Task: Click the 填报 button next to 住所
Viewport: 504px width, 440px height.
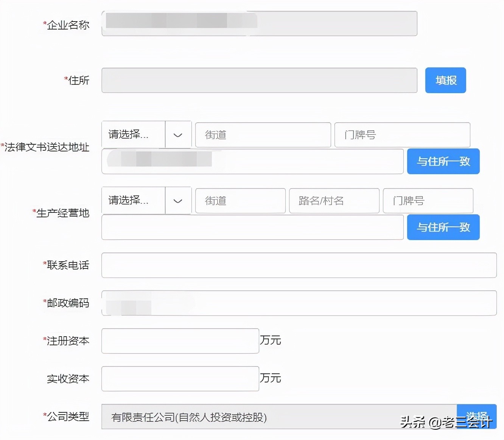Action: tap(445, 80)
